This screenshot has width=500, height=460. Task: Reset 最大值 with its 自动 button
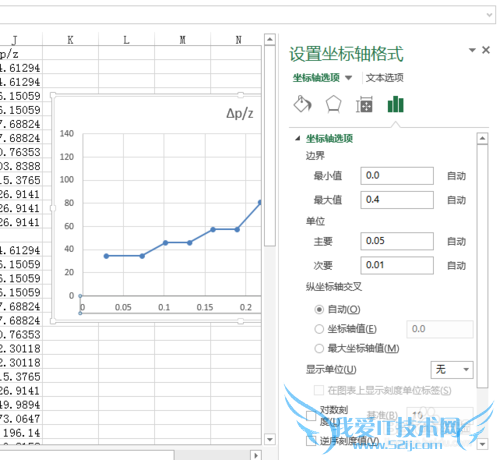coord(456,200)
